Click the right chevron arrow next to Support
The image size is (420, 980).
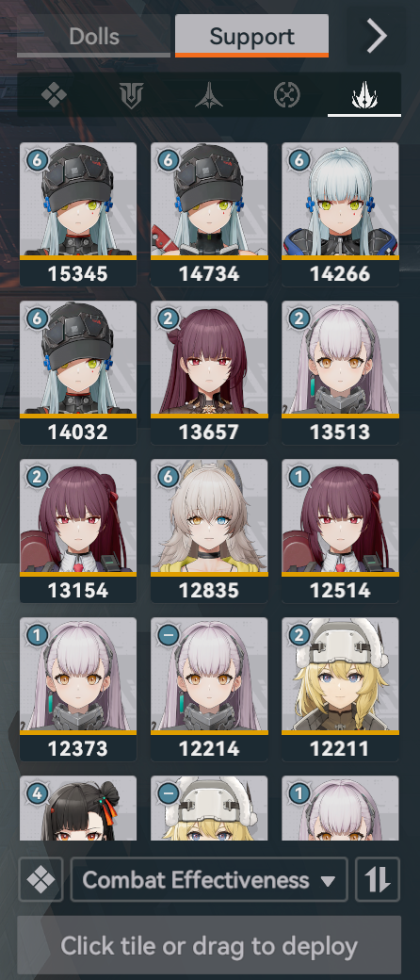point(377,36)
